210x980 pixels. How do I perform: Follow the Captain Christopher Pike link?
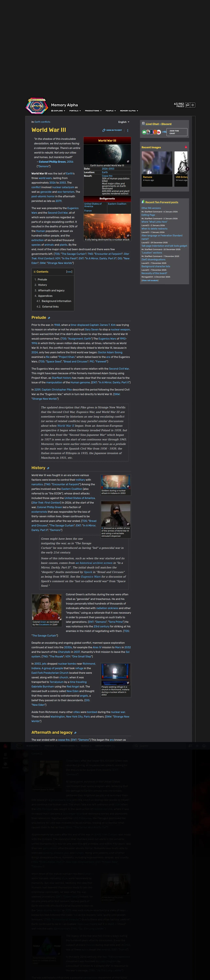tap(56, 390)
